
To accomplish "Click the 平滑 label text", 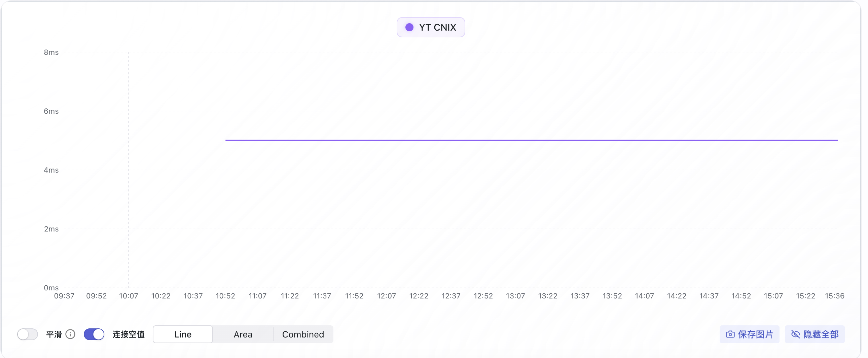I will (x=54, y=334).
